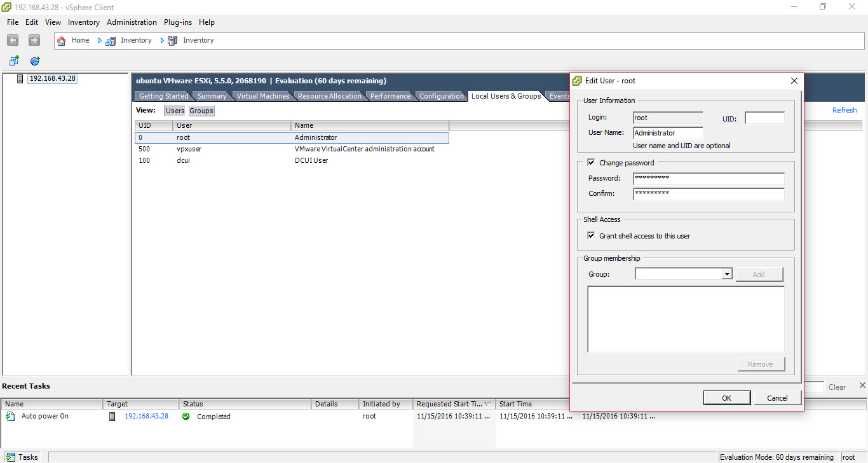Viewport: 868px width, 463px height.
Task: Go forward with the navigation arrow
Action: (x=34, y=40)
